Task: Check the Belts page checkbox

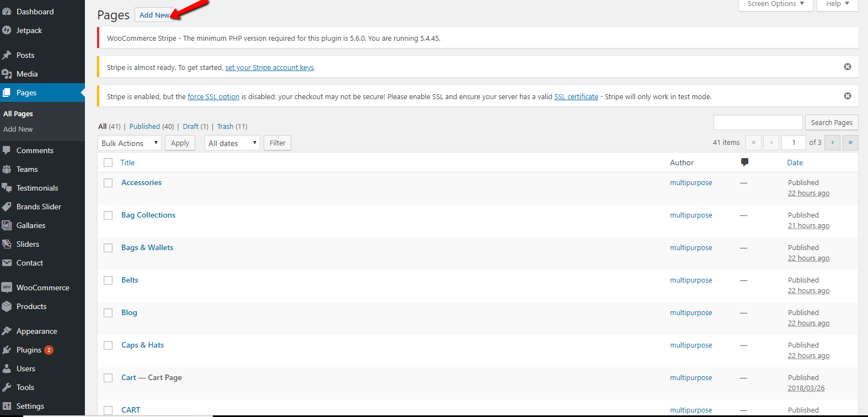Action: pos(108,280)
